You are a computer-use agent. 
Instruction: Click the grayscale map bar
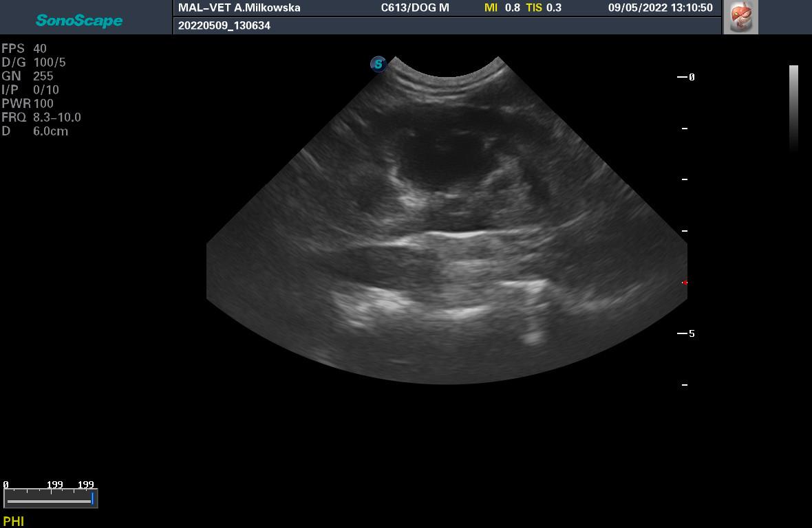point(793,107)
